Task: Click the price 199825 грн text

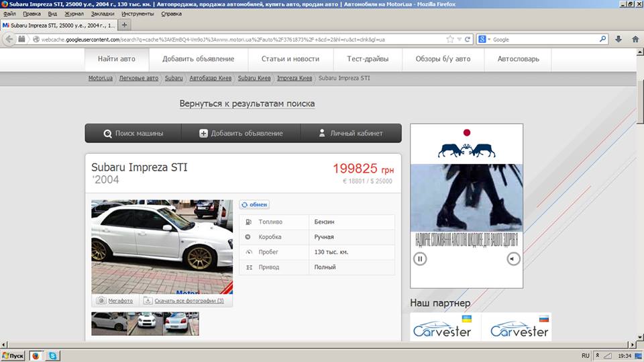Action: point(363,169)
